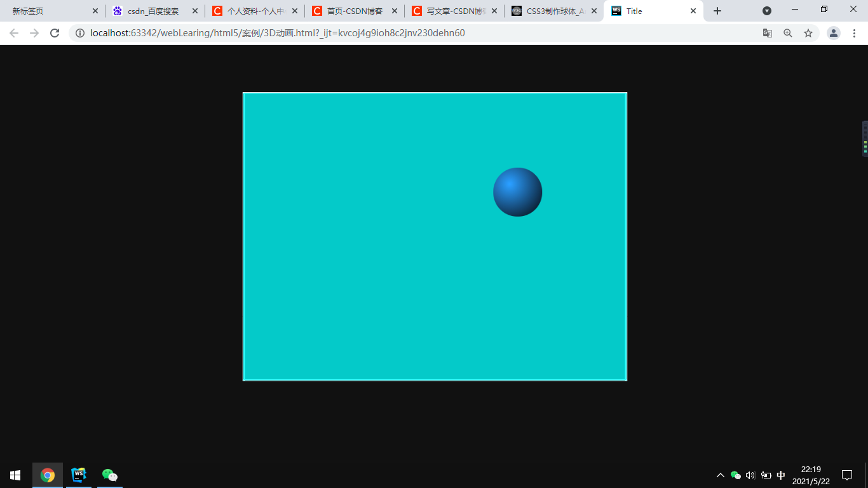Restore down the Chrome window
The height and width of the screenshot is (488, 868).
point(824,9)
